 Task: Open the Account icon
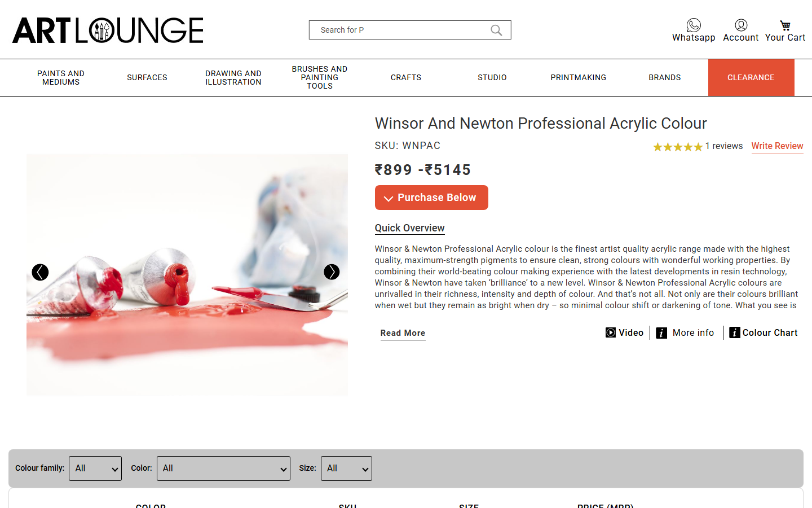(741, 25)
